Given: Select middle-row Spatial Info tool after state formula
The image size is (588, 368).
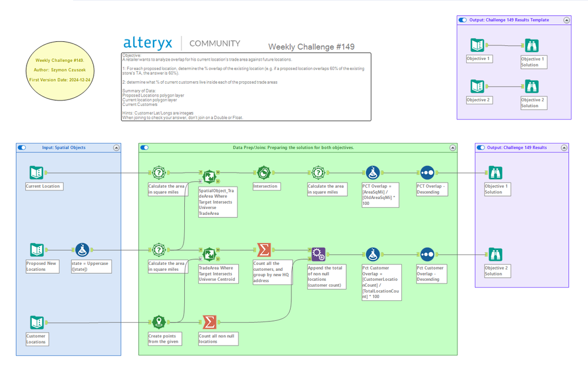Looking at the screenshot, I should coord(159,250).
